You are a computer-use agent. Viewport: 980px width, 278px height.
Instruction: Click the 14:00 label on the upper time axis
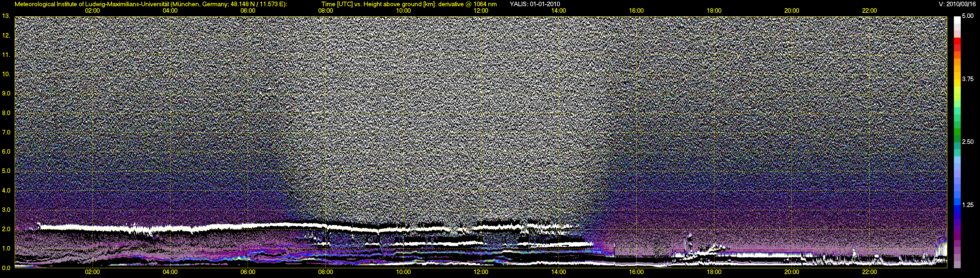(x=559, y=11)
